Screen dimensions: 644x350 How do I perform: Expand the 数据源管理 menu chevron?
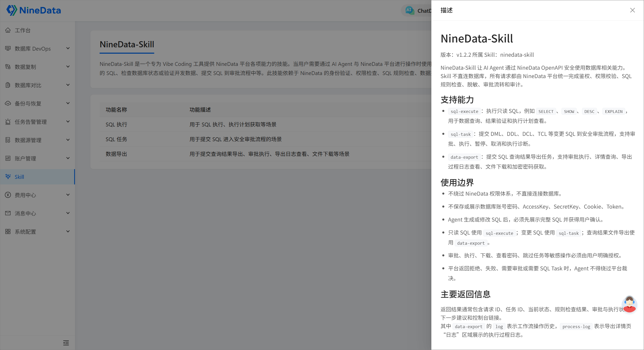pyautogui.click(x=68, y=140)
